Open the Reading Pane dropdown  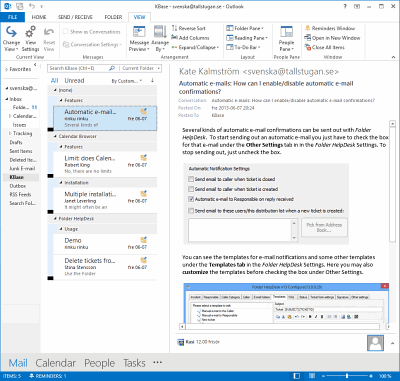click(247, 38)
